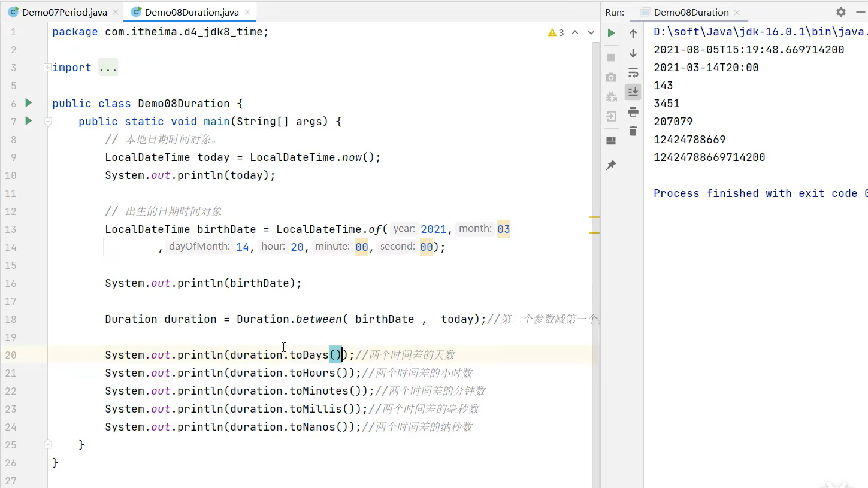Go to previous warning with up chevron

pyautogui.click(x=576, y=32)
